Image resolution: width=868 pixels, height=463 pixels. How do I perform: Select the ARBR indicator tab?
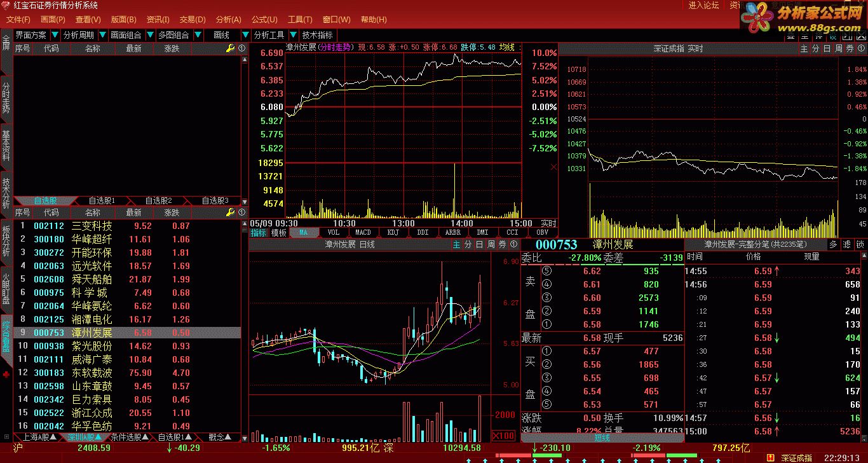pos(453,233)
